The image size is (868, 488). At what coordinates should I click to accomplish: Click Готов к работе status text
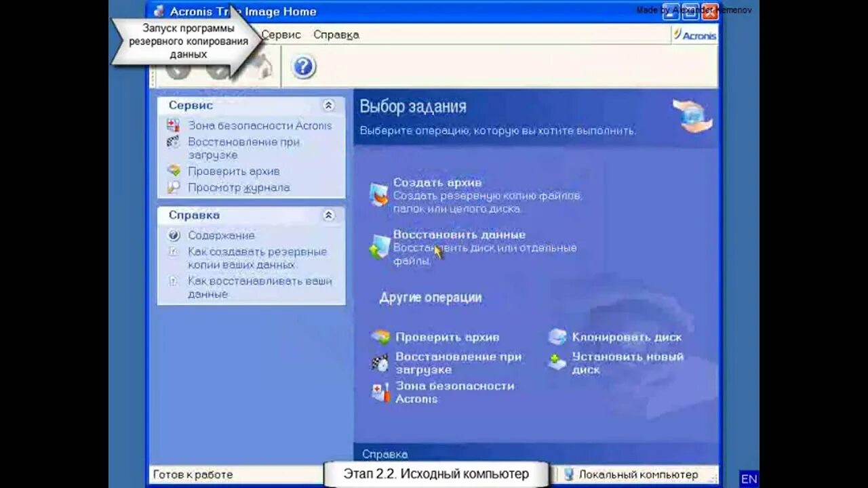(x=193, y=474)
